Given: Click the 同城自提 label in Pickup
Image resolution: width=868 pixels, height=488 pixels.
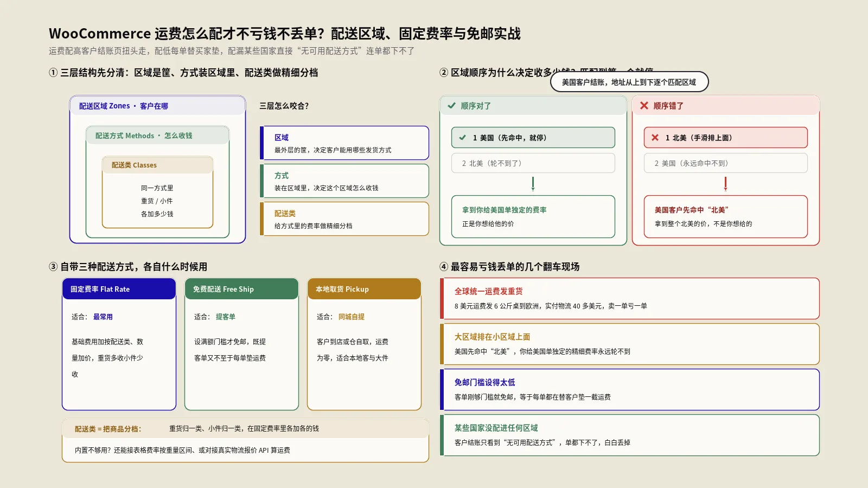Looking at the screenshot, I should click(352, 317).
